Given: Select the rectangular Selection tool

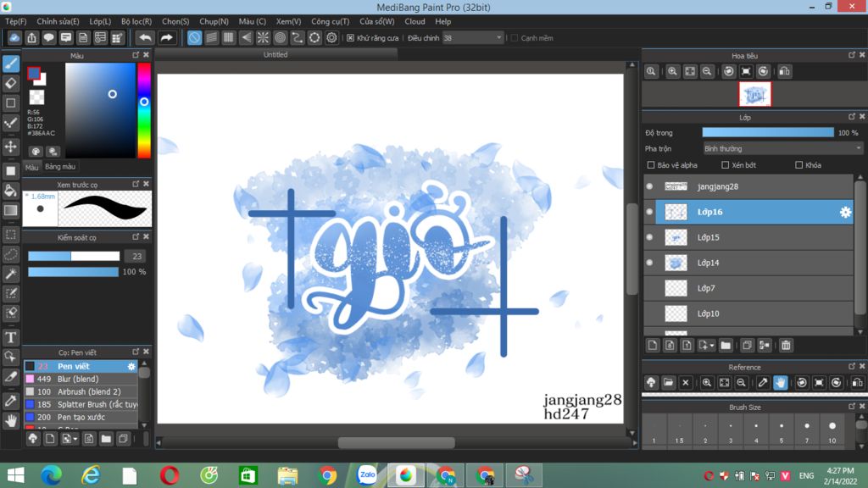Looking at the screenshot, I should point(10,235).
